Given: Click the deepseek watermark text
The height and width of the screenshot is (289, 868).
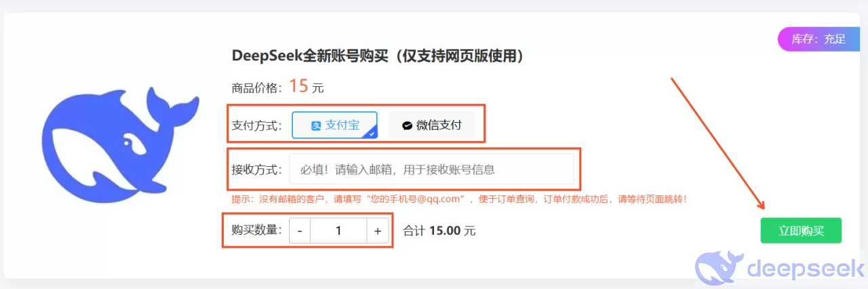Looking at the screenshot, I should (x=804, y=268).
